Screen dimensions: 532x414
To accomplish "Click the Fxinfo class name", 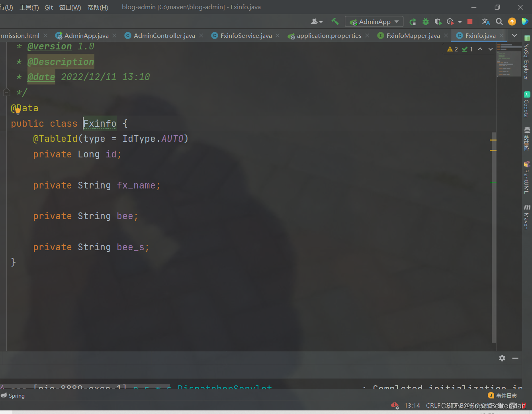I will pos(100,124).
